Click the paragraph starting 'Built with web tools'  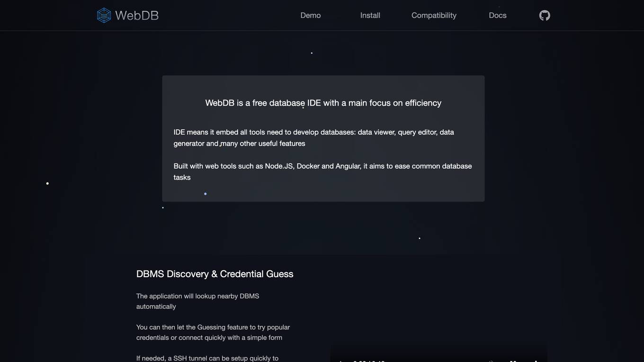pyautogui.click(x=323, y=172)
